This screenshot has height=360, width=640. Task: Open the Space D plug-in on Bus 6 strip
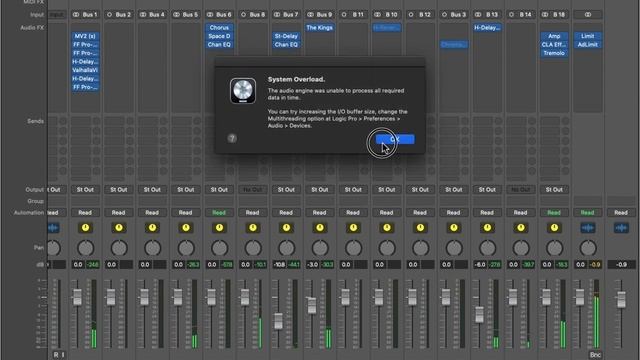pos(219,36)
